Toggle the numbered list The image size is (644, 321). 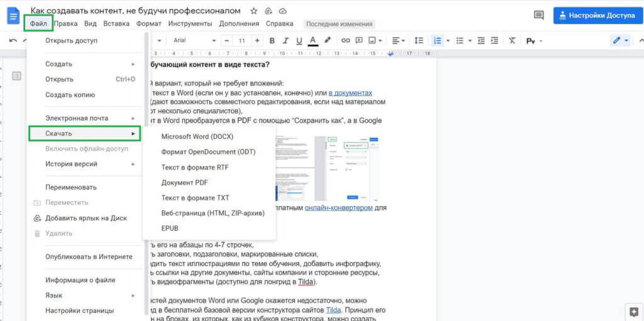pyautogui.click(x=438, y=41)
